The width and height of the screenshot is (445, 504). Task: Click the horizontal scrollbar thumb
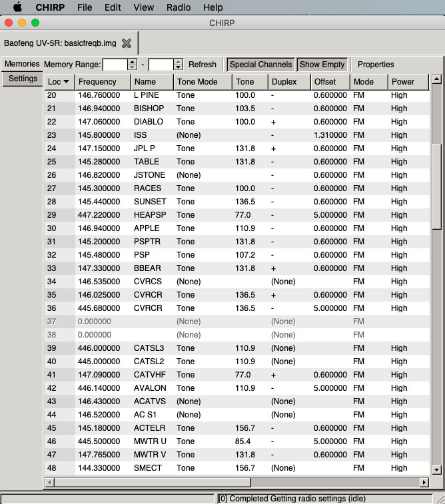153,482
